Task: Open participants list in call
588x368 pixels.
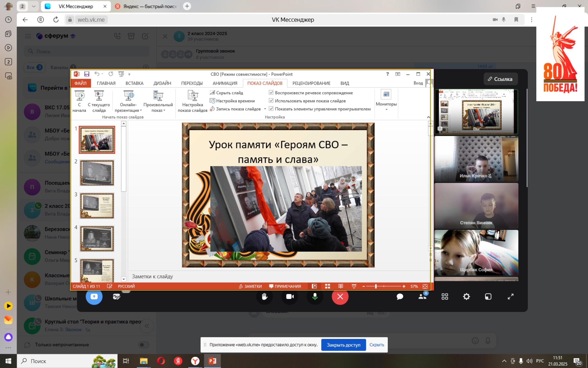Action: coord(423,296)
